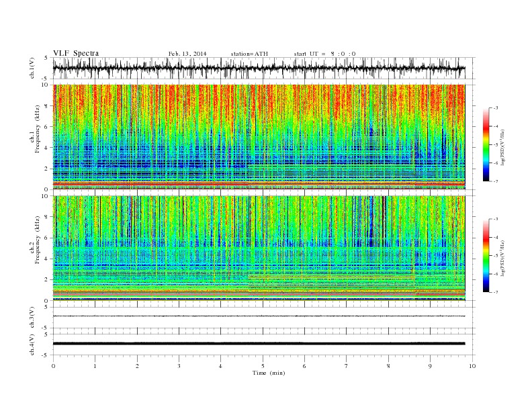The width and height of the screenshot is (532, 411).
Task: Click time axis tick label "5"
Action: coord(263,366)
